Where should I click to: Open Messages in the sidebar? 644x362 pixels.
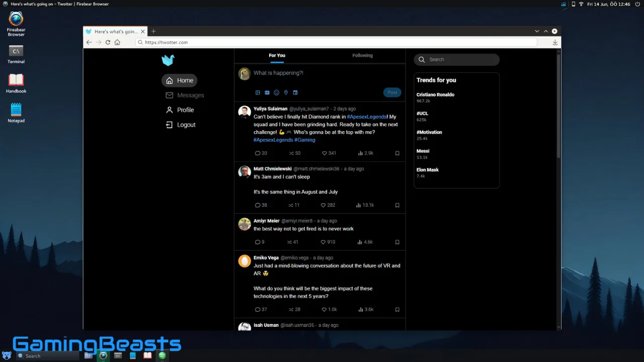(x=185, y=95)
